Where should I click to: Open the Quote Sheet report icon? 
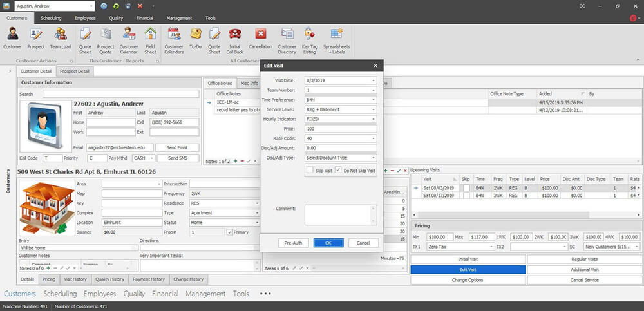[84, 38]
